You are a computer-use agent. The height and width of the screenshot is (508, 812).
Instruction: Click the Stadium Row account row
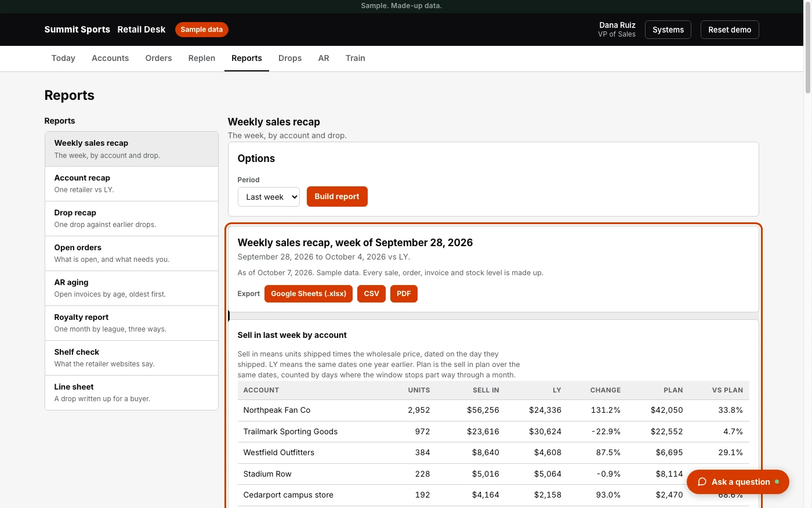tap(494, 474)
